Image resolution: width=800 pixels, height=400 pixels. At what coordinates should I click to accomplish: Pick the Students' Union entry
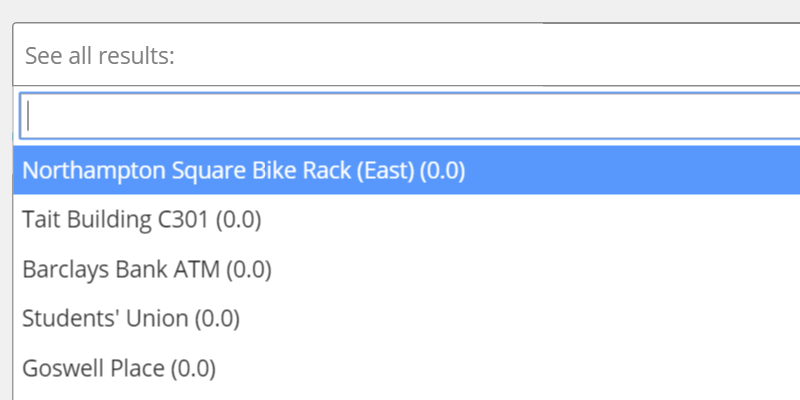[131, 319]
